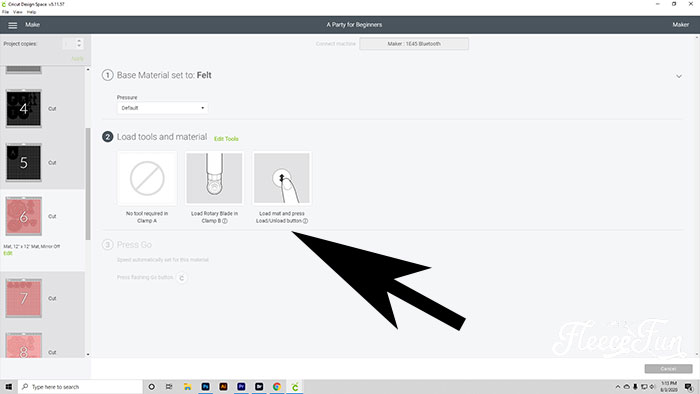Click the Cut label beside mat 4
This screenshot has width=700, height=394.
pos(52,108)
